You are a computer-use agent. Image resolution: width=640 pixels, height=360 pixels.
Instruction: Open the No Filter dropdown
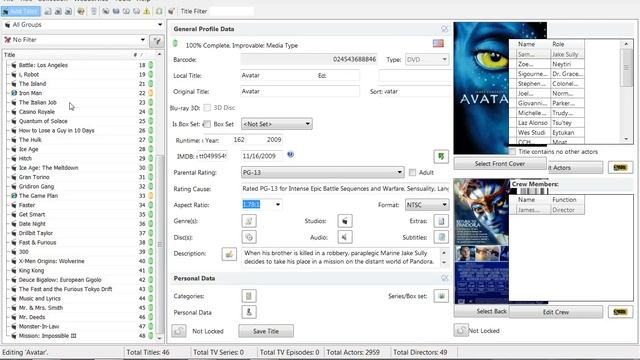coord(75,40)
